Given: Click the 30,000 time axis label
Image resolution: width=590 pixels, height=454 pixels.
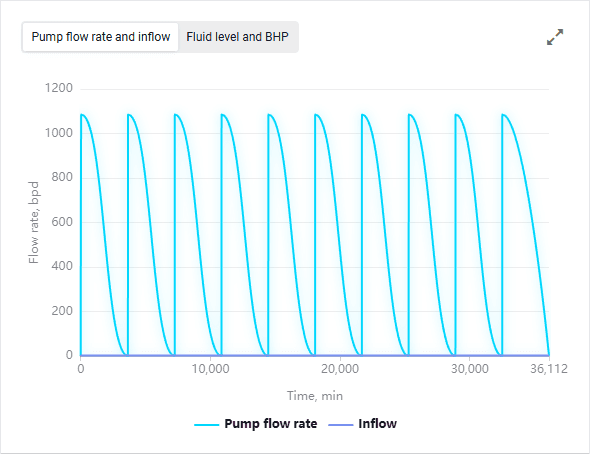Looking at the screenshot, I should point(470,369).
